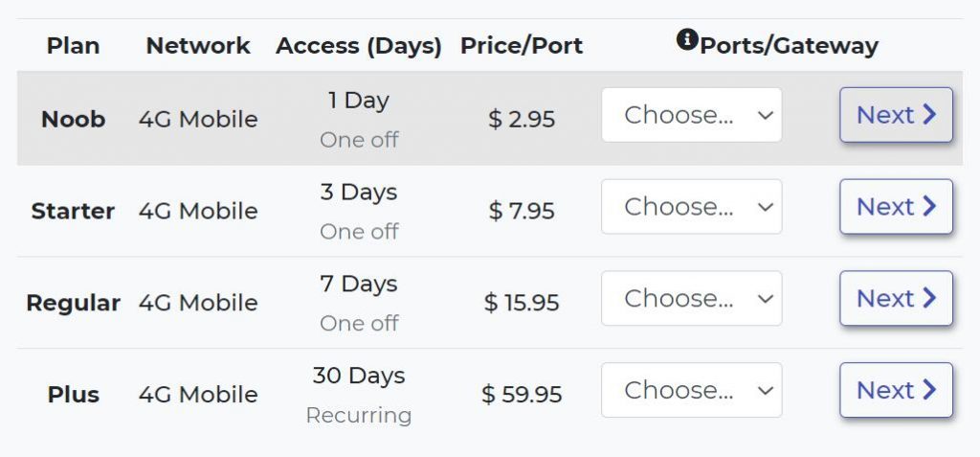This screenshot has width=980, height=457.
Task: Proceed with the Plus plan Next button
Action: (x=896, y=390)
